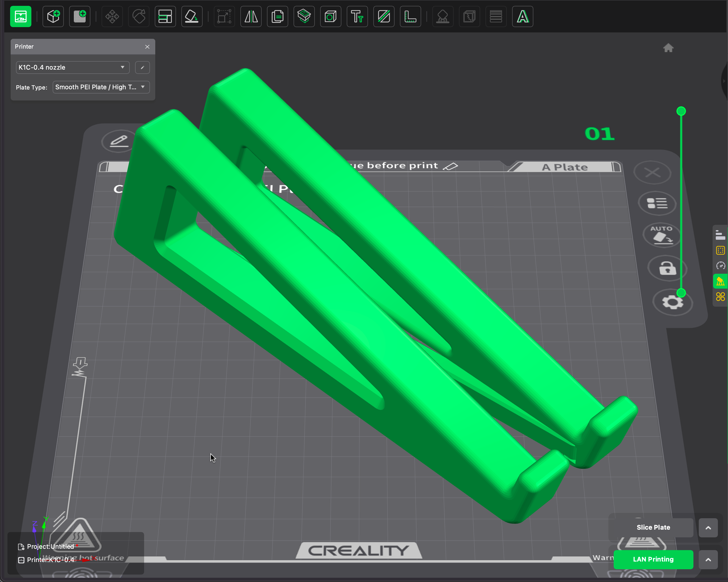Open the K1C-0.4 nozzle printer dropdown
The image size is (728, 582).
pos(73,67)
